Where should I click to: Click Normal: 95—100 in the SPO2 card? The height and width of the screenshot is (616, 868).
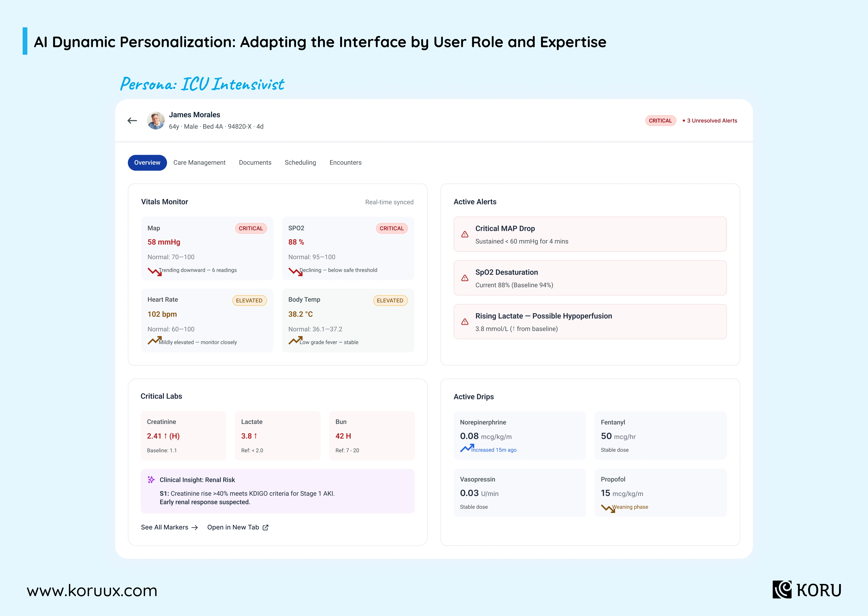point(312,257)
